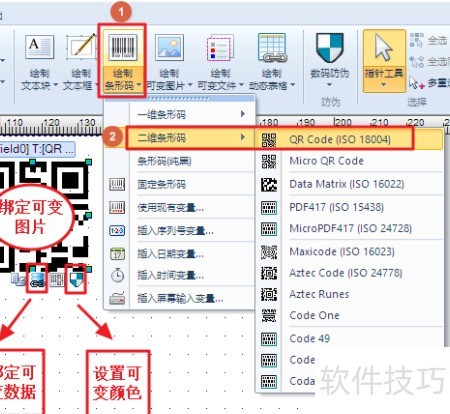
Task: Click the 绘制文本块 text block icon
Action: [39, 47]
